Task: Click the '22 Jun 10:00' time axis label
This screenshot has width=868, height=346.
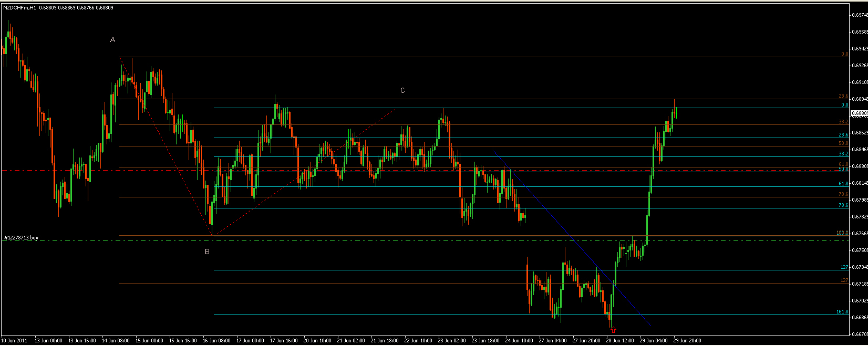Action: 419,341
